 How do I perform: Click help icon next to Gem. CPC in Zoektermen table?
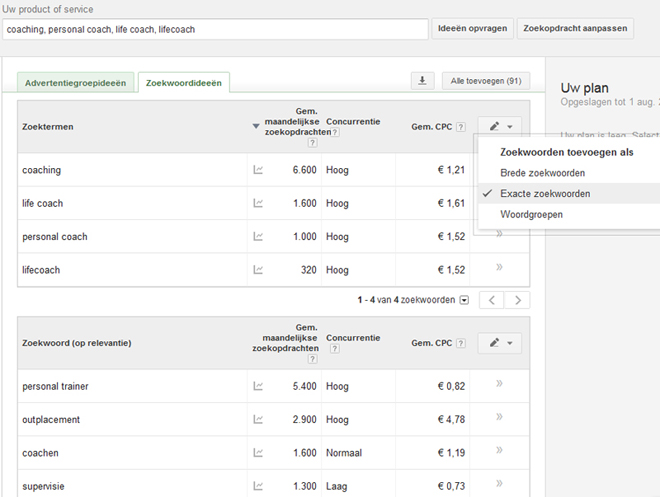461,127
